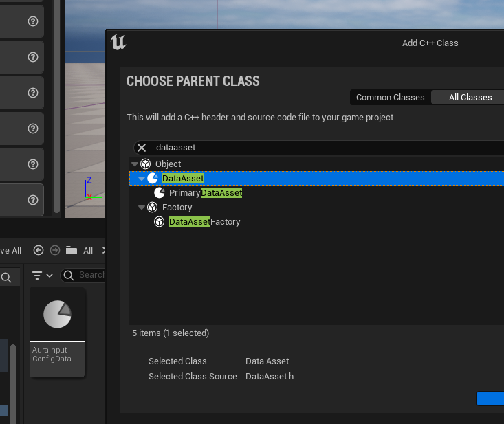
Task: Collapse the DataAsset tree node
Action: tap(141, 179)
